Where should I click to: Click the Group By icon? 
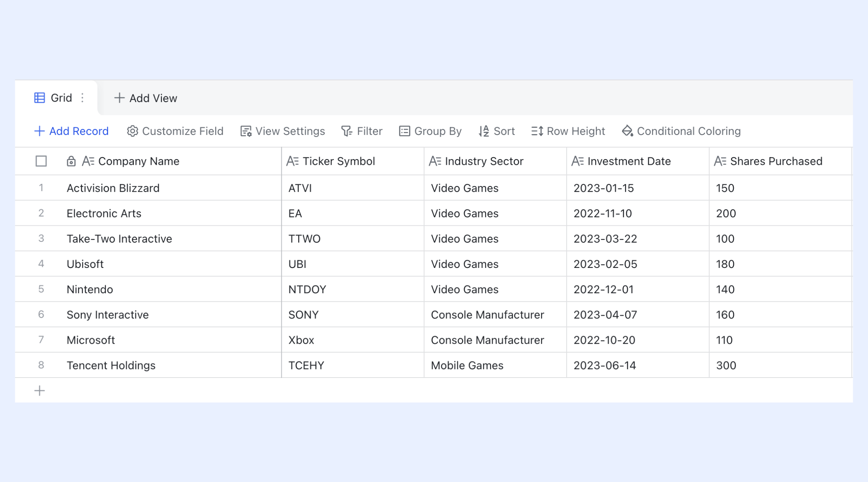pos(405,131)
